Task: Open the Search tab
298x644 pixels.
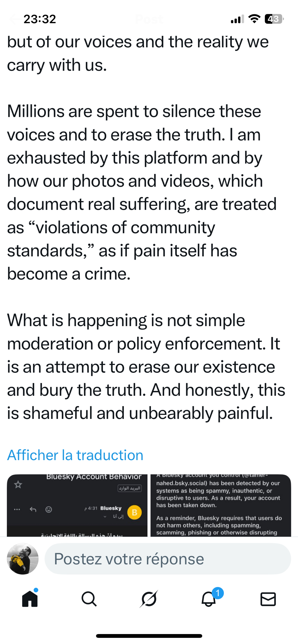Action: coord(89,599)
